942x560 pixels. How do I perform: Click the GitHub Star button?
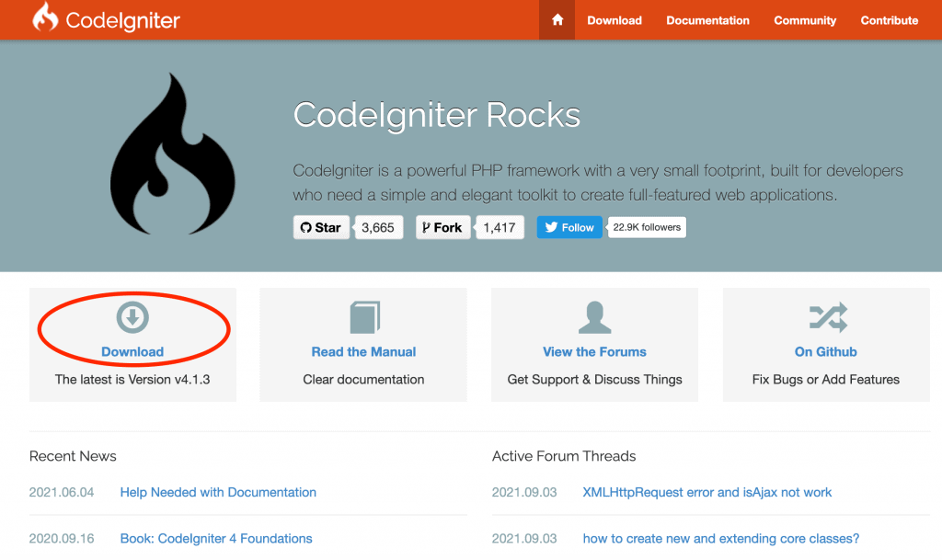coord(321,227)
